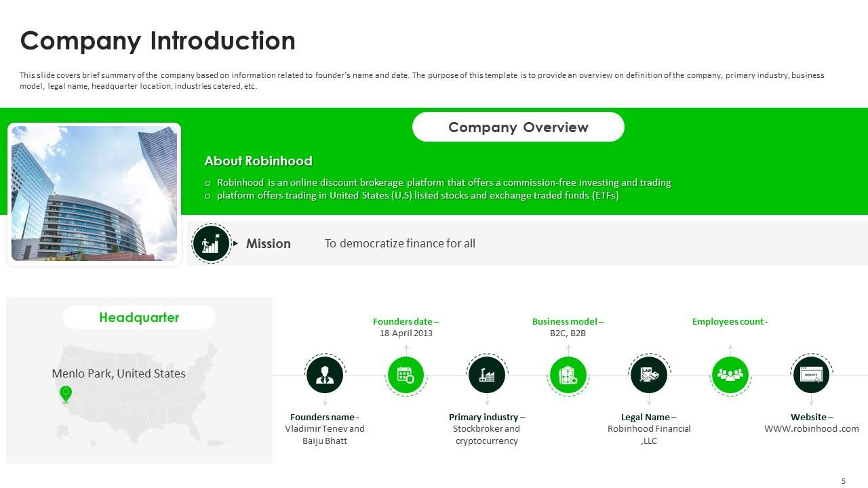The image size is (868, 488).
Task: Select the 'Legal Name –' label
Action: [649, 418]
